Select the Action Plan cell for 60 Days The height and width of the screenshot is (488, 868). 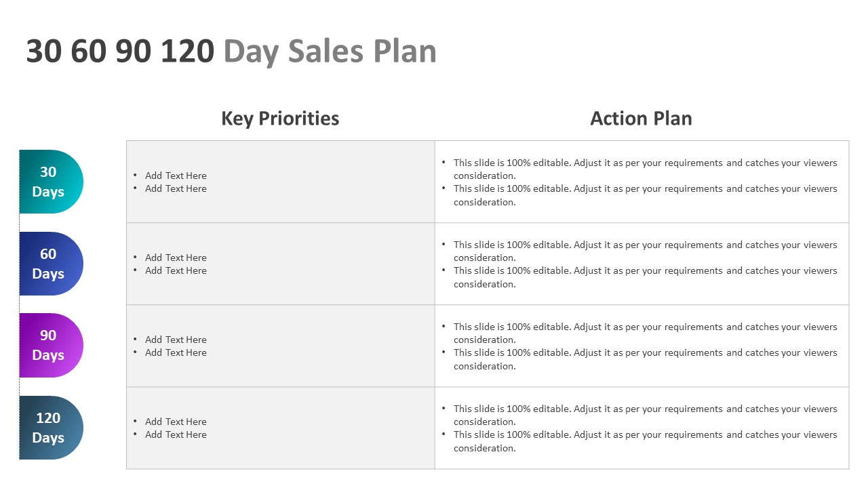[x=642, y=264]
